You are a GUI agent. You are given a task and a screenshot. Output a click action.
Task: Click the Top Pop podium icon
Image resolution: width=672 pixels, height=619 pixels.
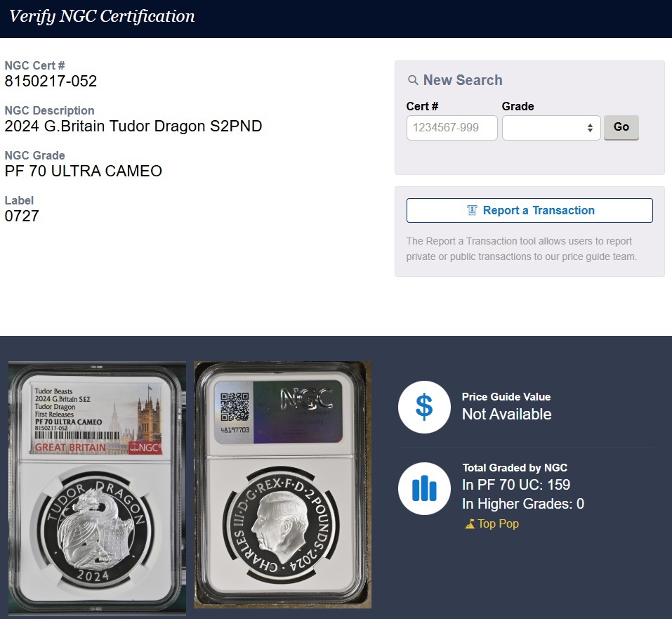pyautogui.click(x=470, y=523)
